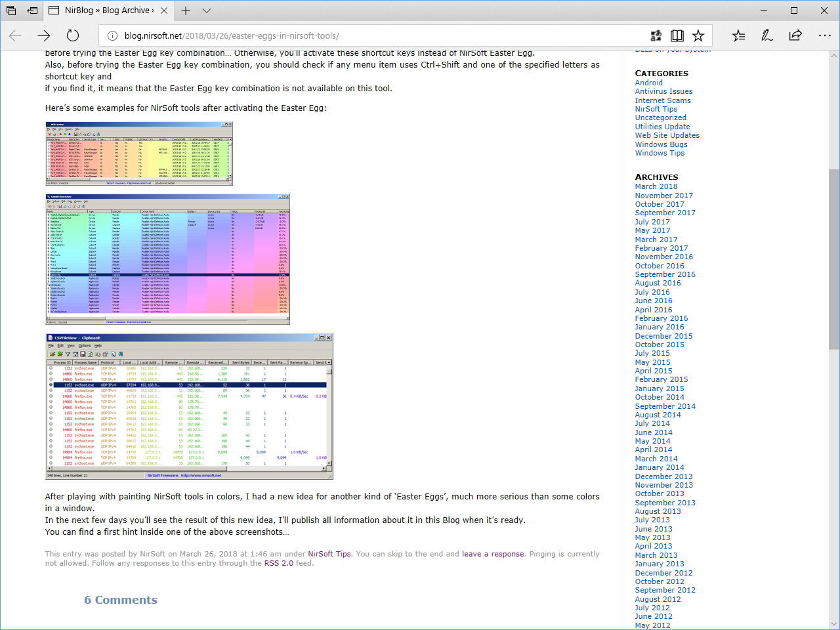The image size is (840, 630).
Task: Open the January 2015 archive
Action: [x=660, y=388]
